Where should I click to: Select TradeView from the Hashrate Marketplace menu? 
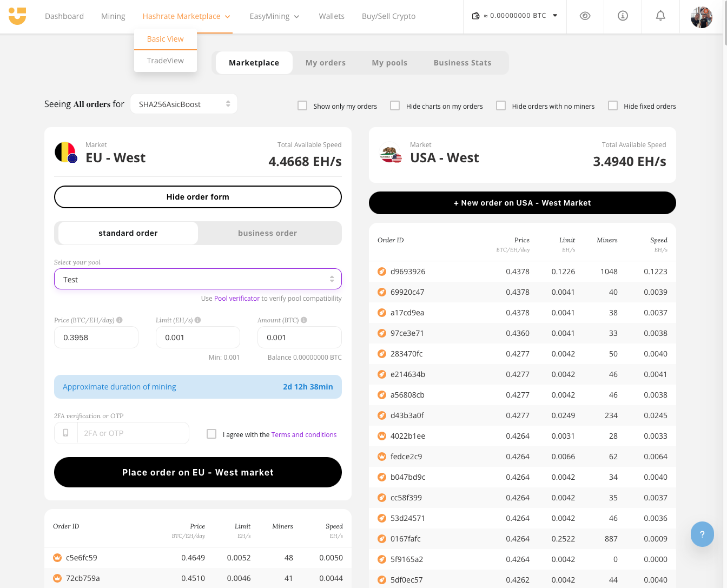click(165, 60)
